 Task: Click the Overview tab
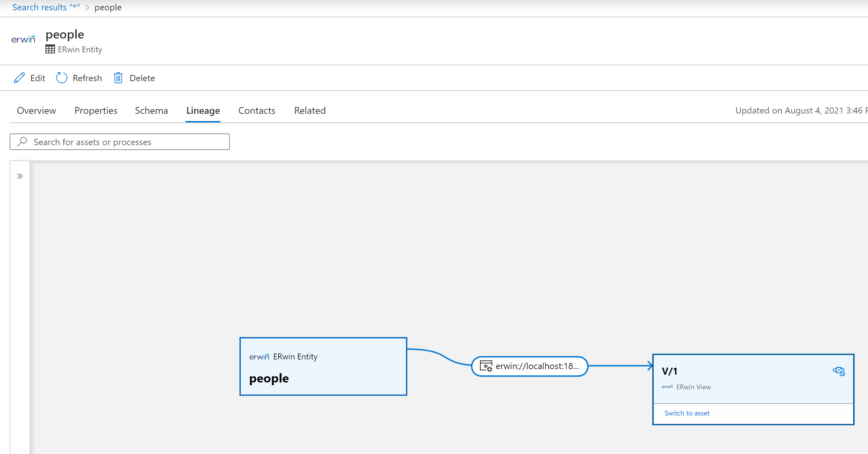[36, 110]
